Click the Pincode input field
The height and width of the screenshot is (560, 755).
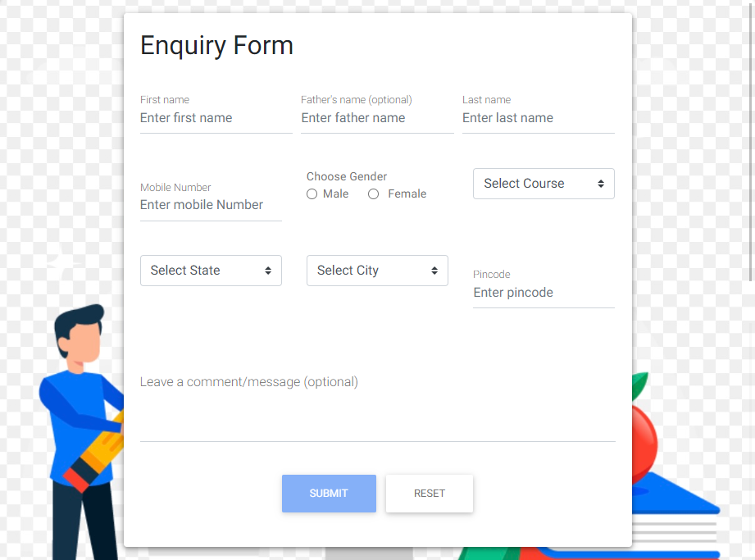[544, 293]
